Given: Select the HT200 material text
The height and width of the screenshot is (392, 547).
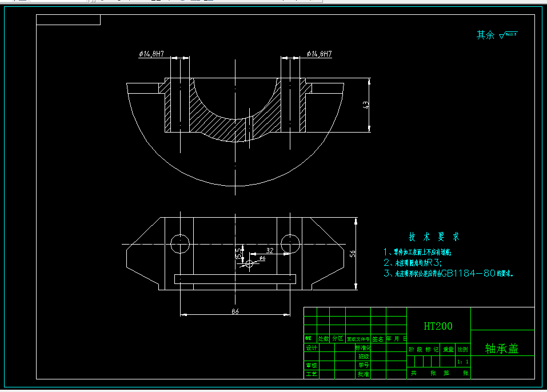Looking at the screenshot, I should pyautogui.click(x=438, y=326).
